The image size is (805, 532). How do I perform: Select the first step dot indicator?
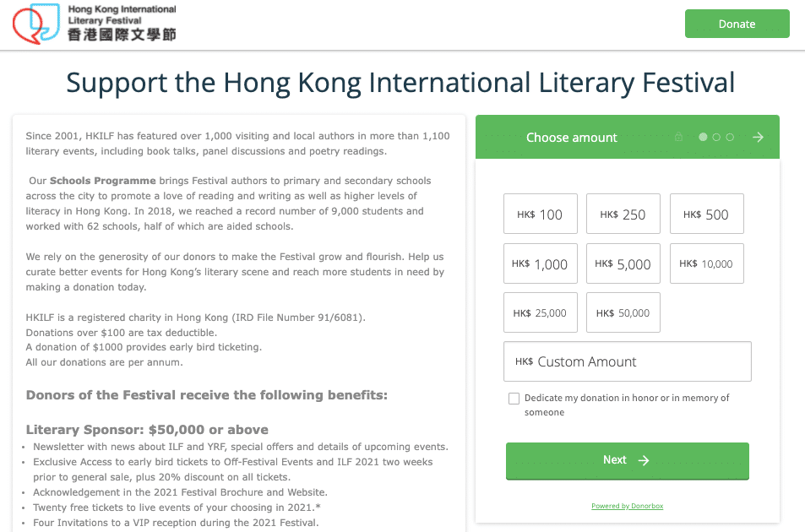(x=703, y=137)
